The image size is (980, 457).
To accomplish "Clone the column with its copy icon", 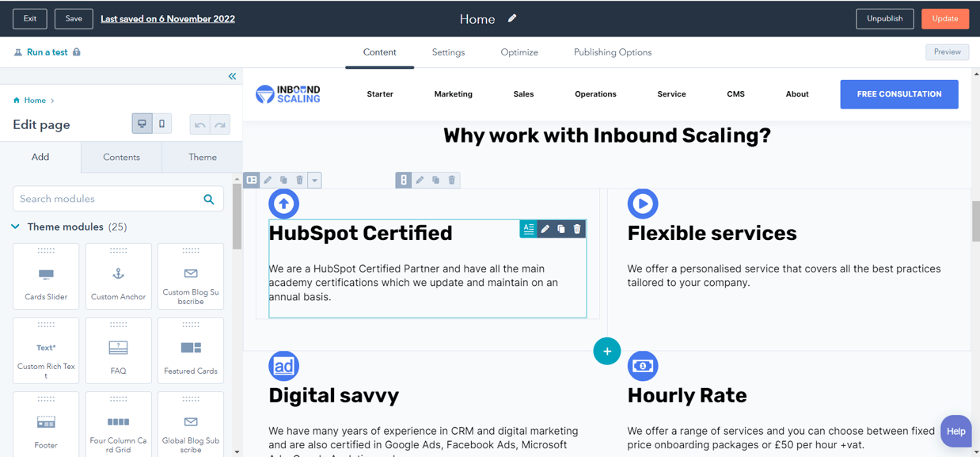I will (x=435, y=180).
